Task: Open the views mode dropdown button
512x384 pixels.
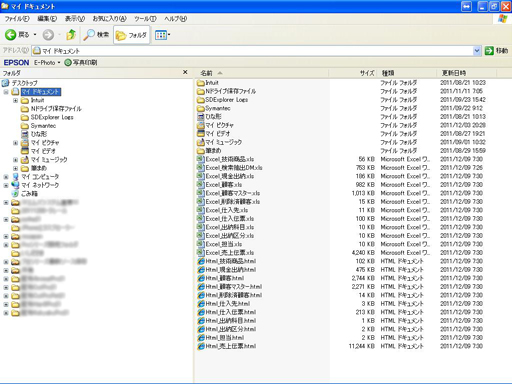Action: click(x=163, y=35)
